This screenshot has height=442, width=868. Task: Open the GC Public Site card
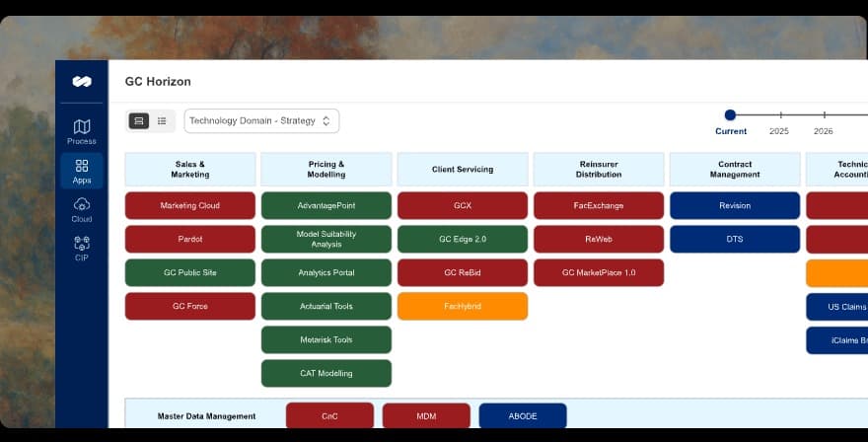190,272
